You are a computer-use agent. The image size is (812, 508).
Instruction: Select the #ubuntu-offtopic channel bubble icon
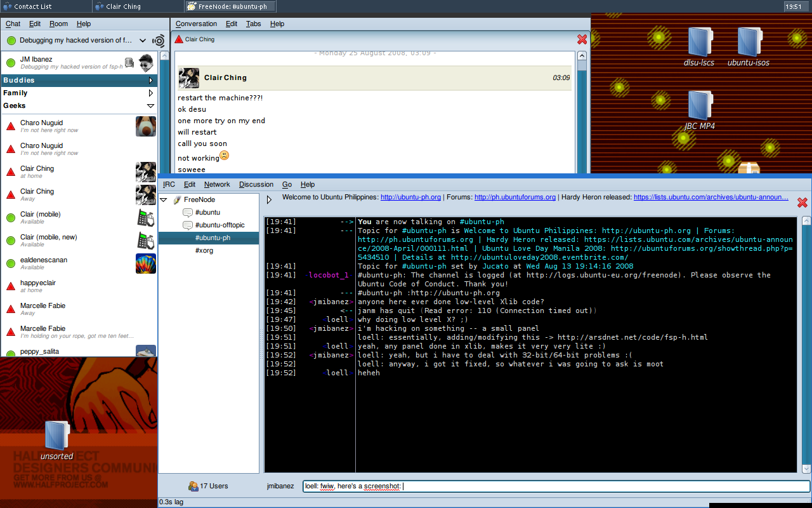(188, 225)
